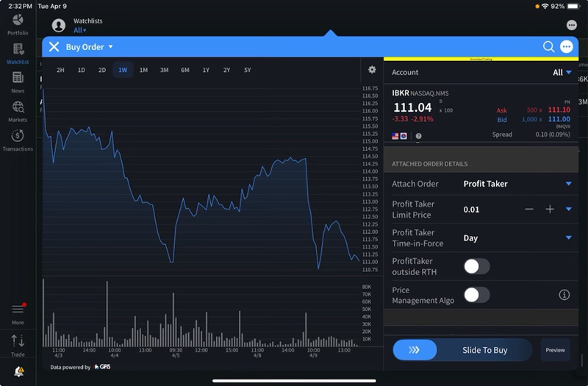Open the Watchlist sidebar icon

coord(18,54)
